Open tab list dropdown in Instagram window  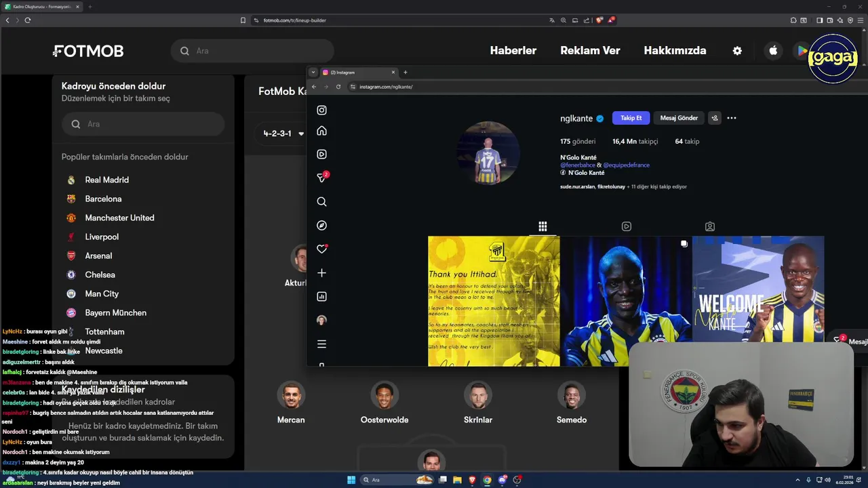[x=313, y=73]
